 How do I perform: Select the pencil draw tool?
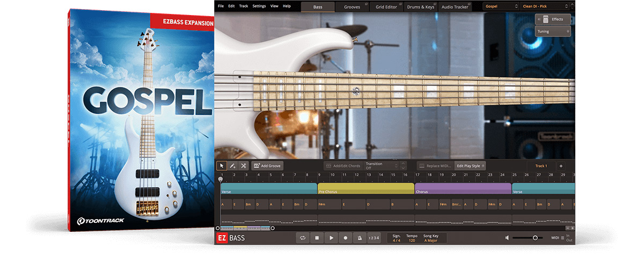(232, 166)
